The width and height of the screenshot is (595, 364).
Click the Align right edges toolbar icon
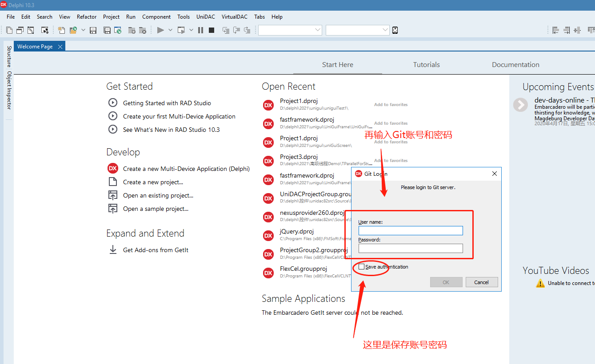pyautogui.click(x=567, y=30)
